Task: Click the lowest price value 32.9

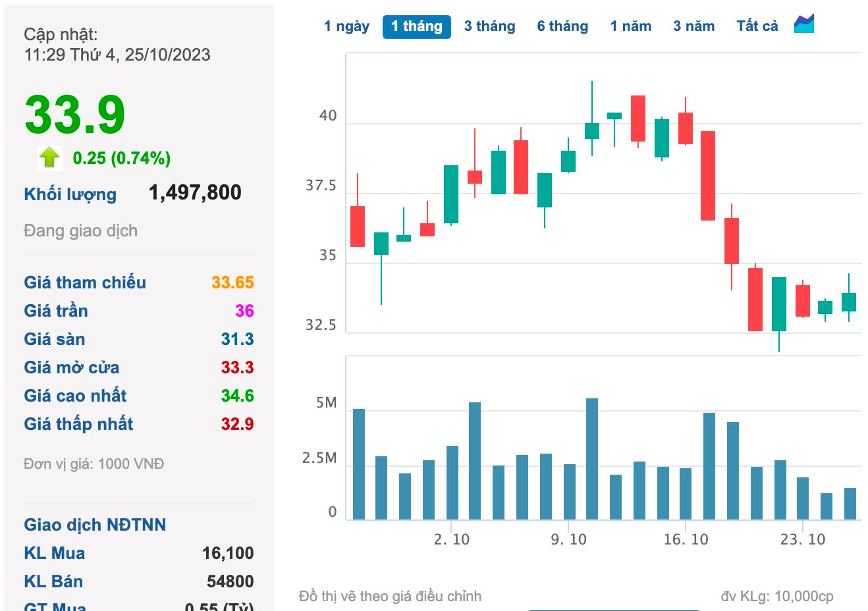Action: click(237, 424)
